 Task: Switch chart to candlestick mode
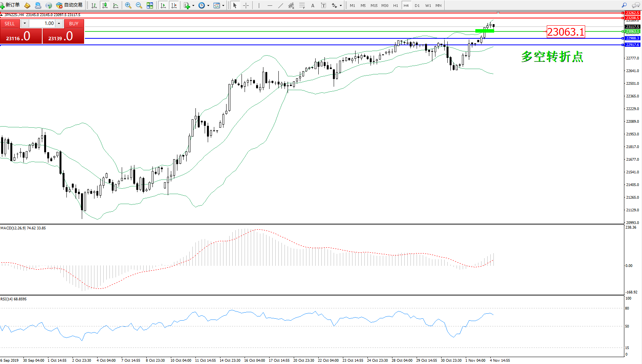coord(104,5)
